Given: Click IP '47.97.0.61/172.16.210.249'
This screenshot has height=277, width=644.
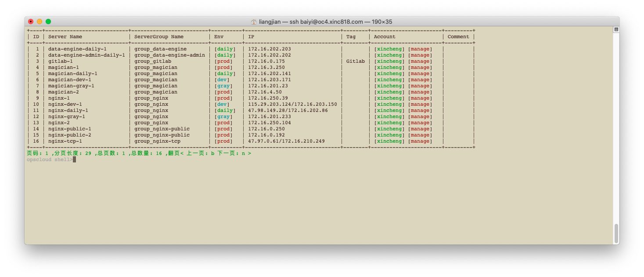Looking at the screenshot, I should pos(286,141).
